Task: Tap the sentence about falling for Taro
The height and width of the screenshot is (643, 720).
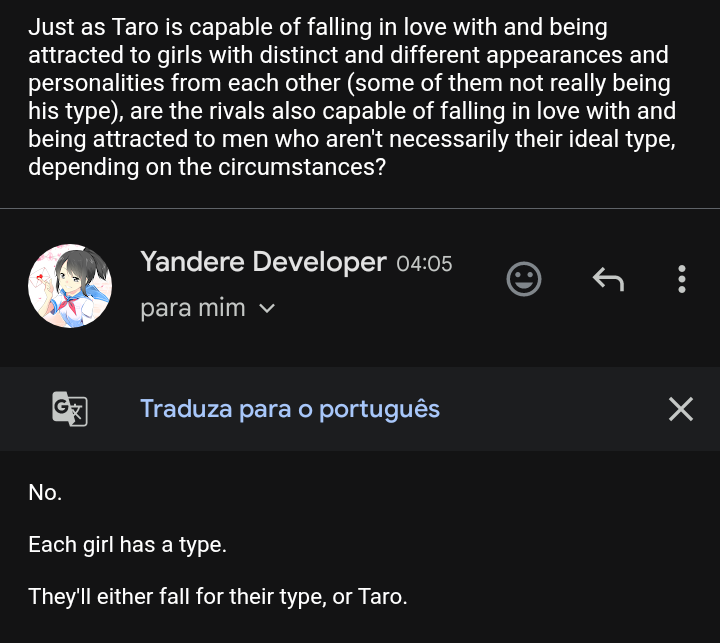Action: (218, 597)
